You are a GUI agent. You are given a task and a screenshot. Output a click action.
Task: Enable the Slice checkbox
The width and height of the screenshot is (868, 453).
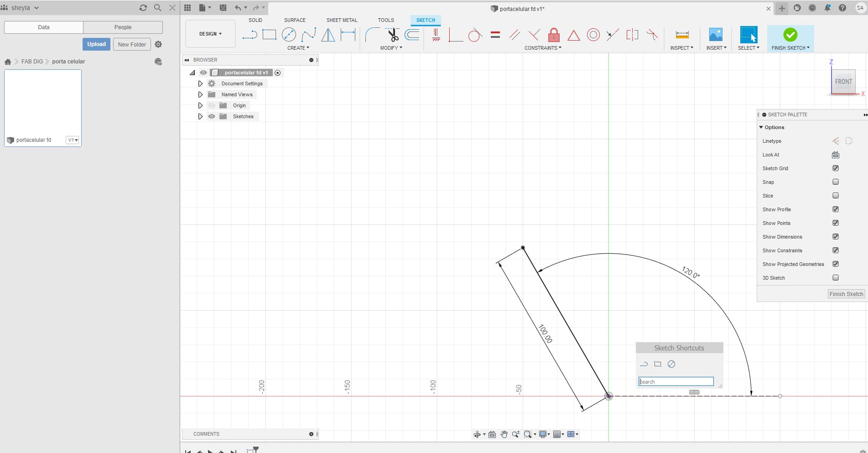(x=836, y=196)
